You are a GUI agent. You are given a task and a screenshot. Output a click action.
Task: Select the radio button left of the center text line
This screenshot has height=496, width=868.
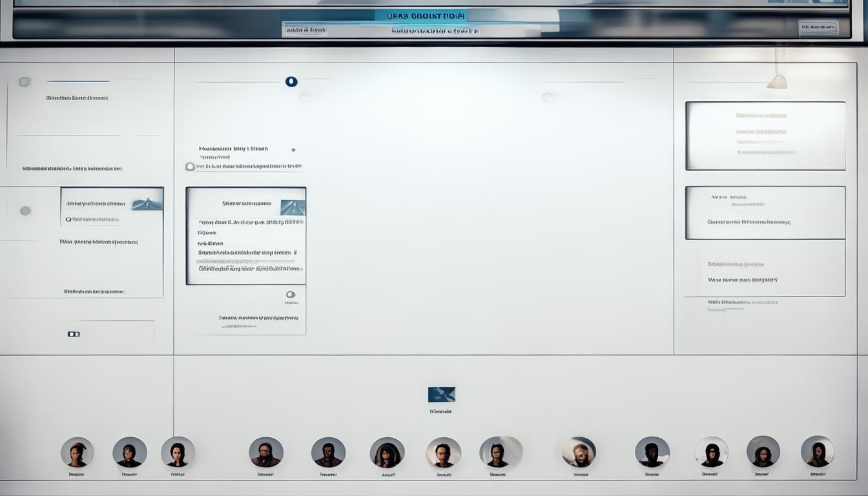tap(190, 167)
